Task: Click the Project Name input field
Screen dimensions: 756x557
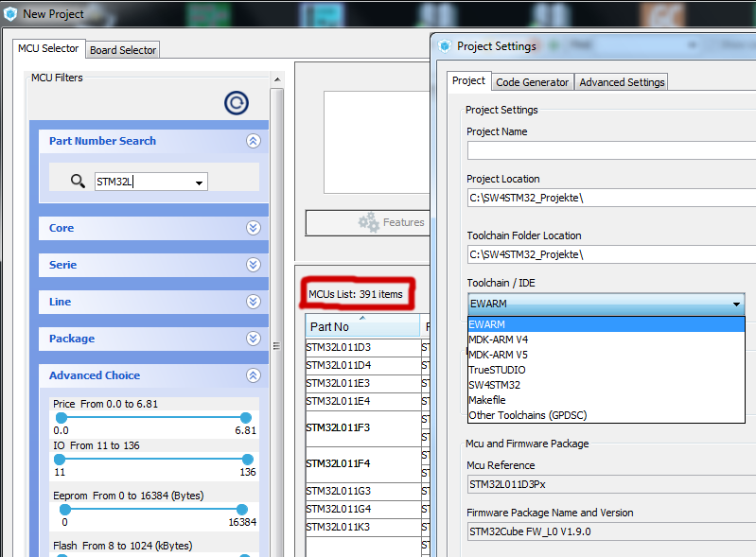Action: [x=611, y=150]
